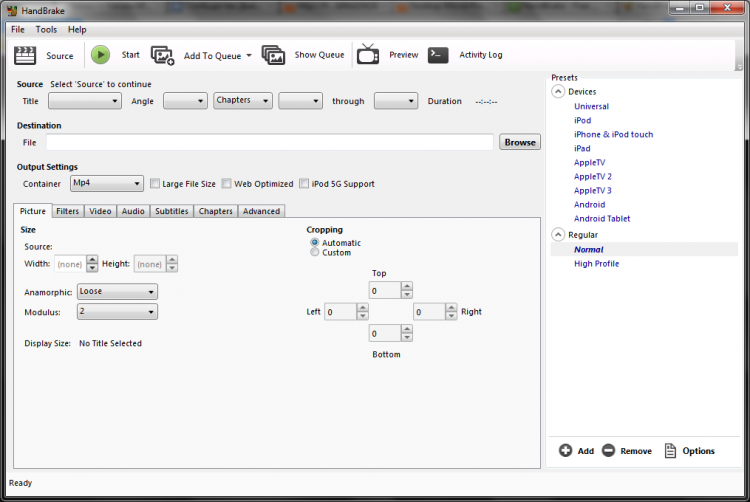Collapse the Regular presets group

point(558,235)
